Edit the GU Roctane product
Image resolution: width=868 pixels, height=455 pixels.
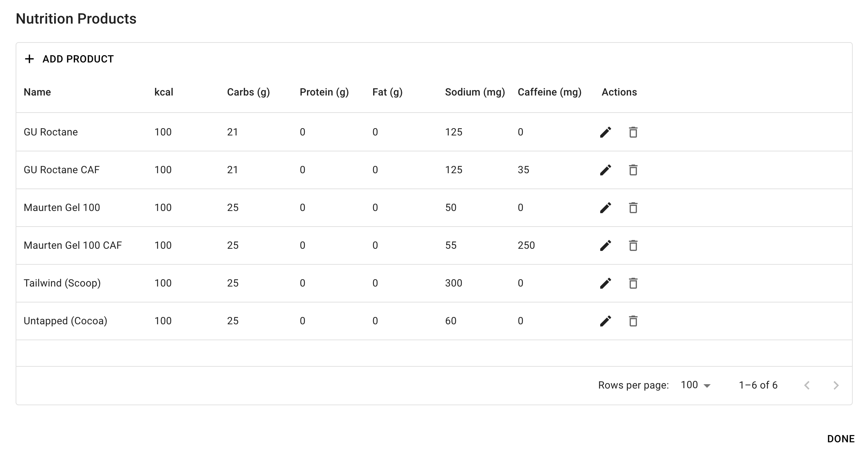pyautogui.click(x=606, y=132)
